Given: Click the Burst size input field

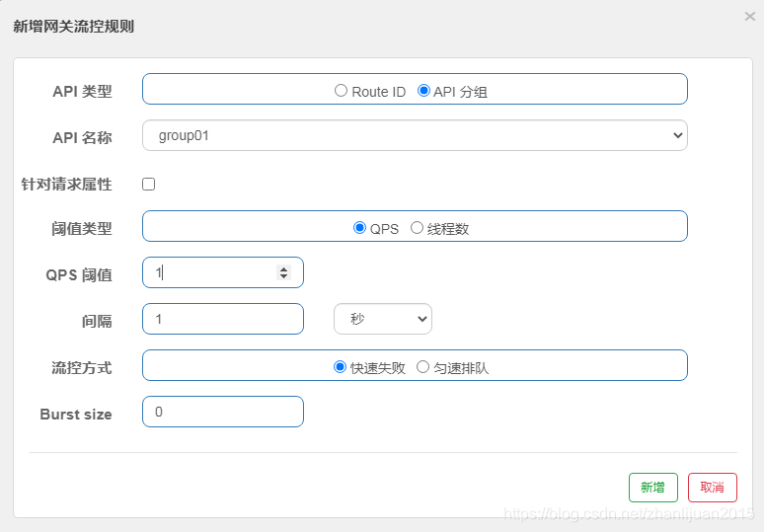Looking at the screenshot, I should tap(223, 412).
